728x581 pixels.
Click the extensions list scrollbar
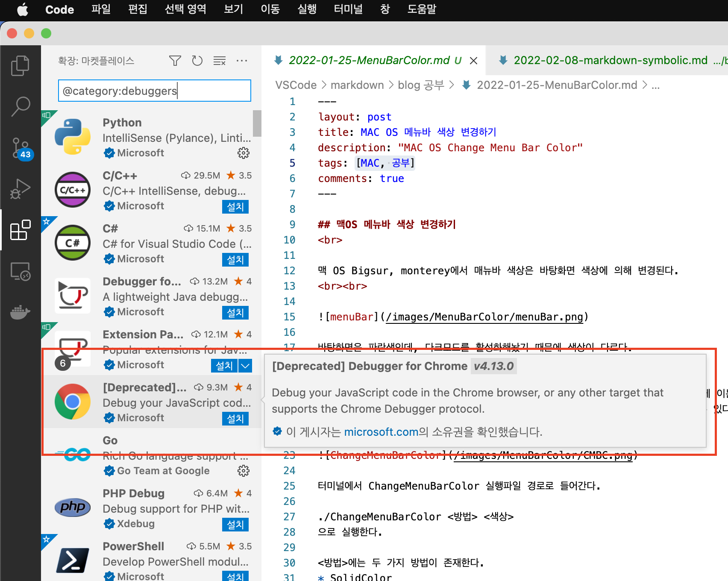pyautogui.click(x=257, y=123)
